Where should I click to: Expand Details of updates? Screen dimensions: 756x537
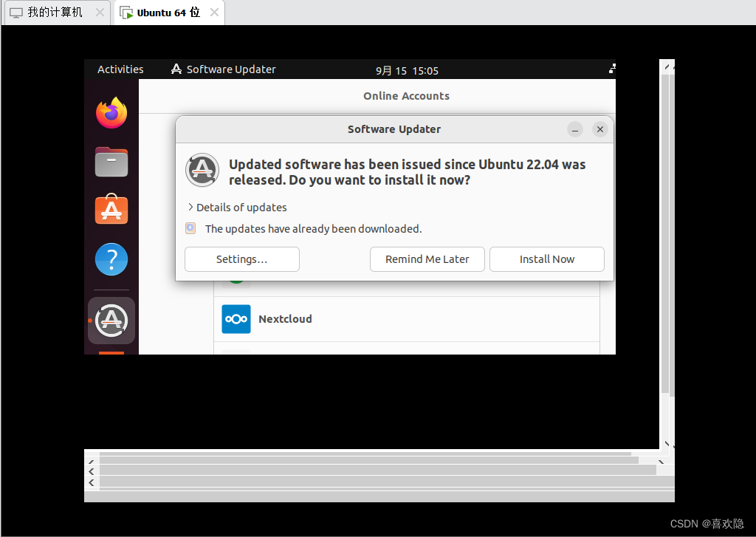[x=237, y=208]
